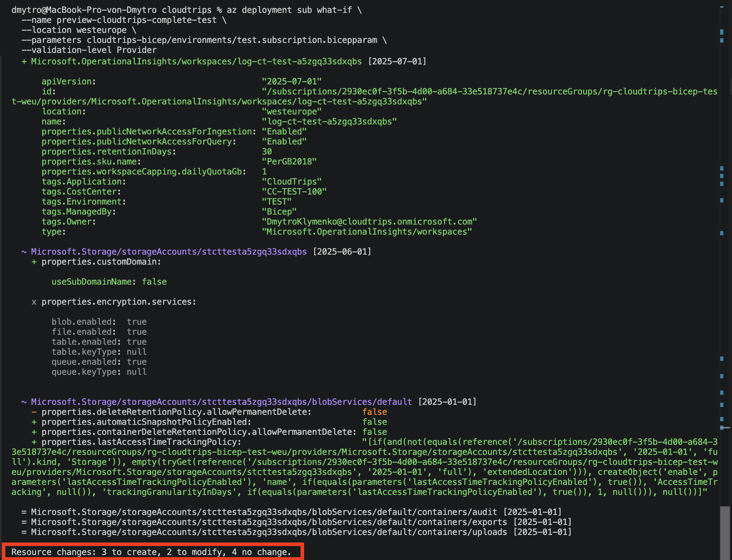Click the storageAccounts/stcttesta5zgq33sdxqbs [2025-06-01] header

196,252
